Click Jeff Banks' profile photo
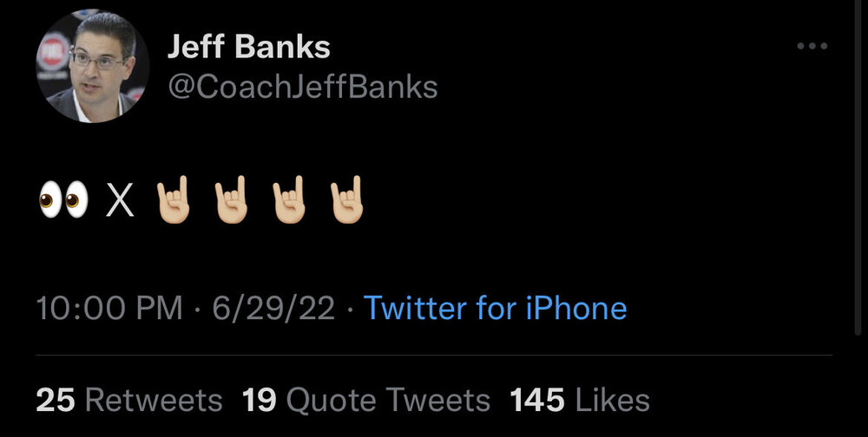Screen dimensions: 868x437 click(x=93, y=67)
